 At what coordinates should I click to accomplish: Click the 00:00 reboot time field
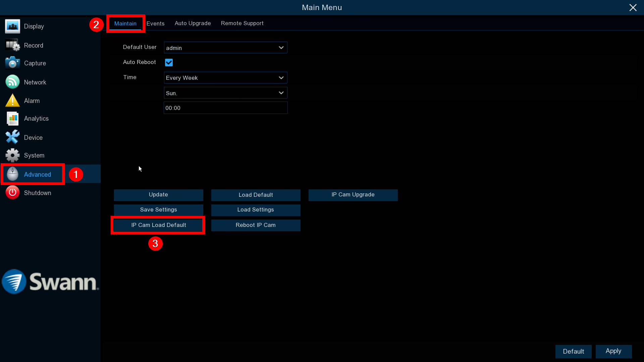click(225, 108)
